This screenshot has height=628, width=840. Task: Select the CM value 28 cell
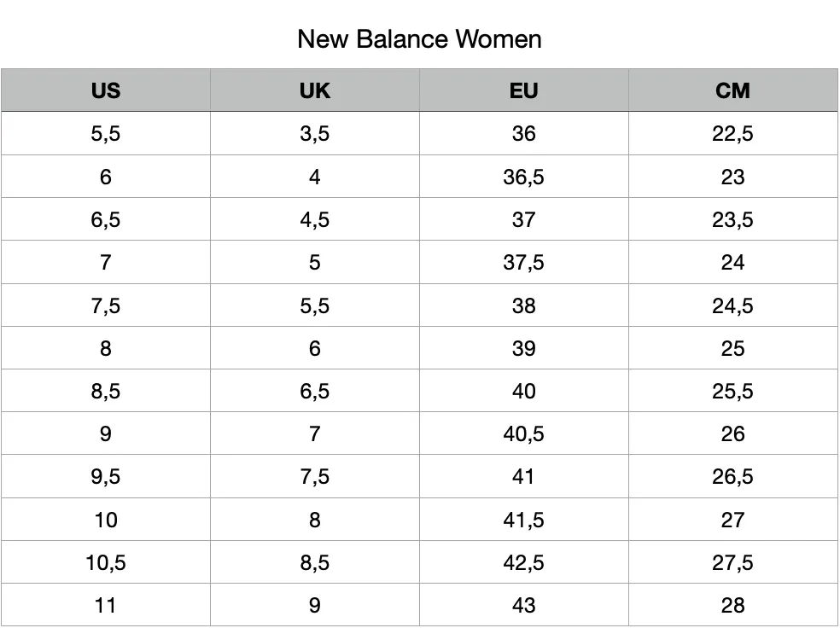click(732, 605)
